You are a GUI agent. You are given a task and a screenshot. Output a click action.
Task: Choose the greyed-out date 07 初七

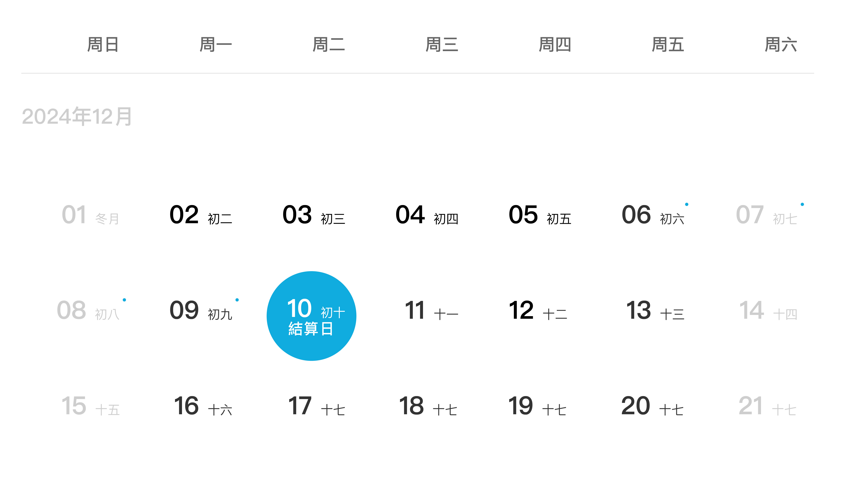point(766,215)
